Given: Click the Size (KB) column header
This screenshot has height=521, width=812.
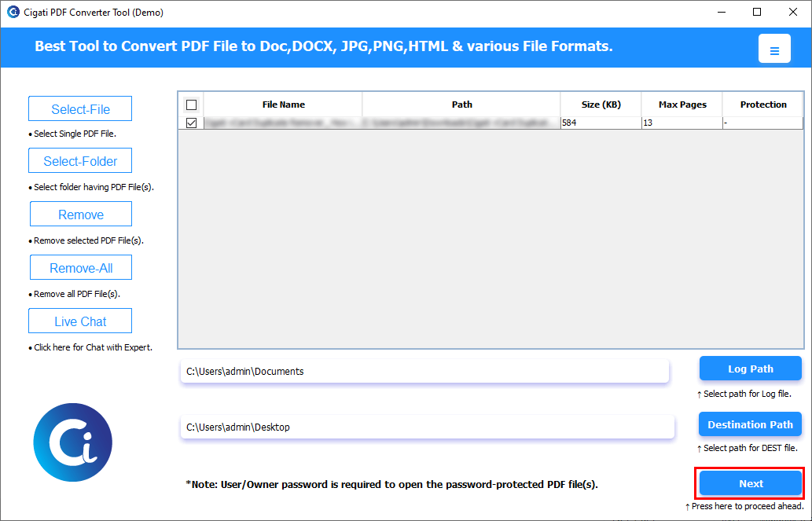Looking at the screenshot, I should [x=601, y=105].
